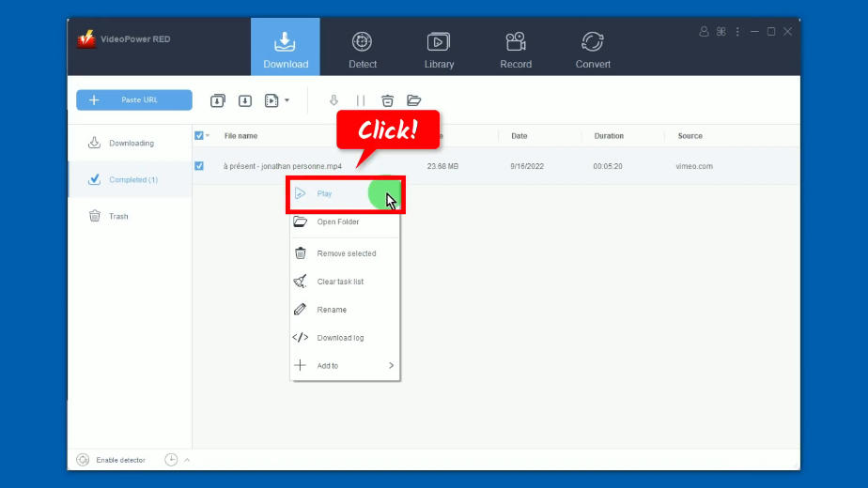868x488 pixels.
Task: Toggle the select-all checkbox in header
Action: (x=199, y=135)
